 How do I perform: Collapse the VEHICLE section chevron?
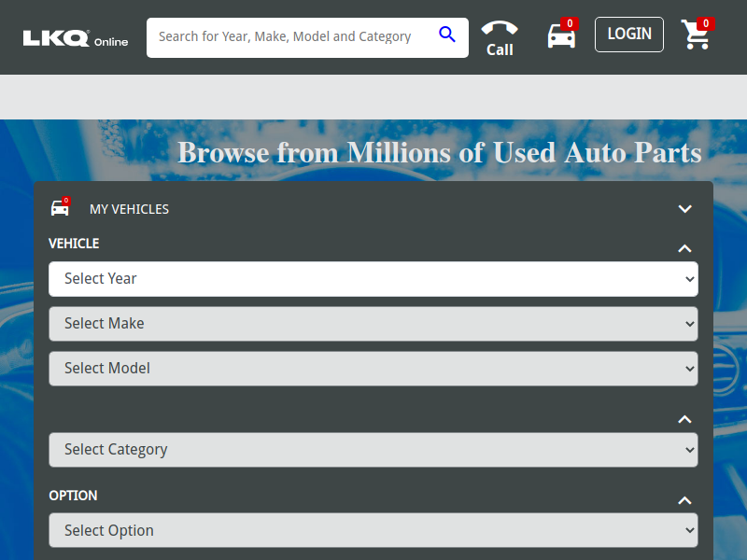coord(684,248)
